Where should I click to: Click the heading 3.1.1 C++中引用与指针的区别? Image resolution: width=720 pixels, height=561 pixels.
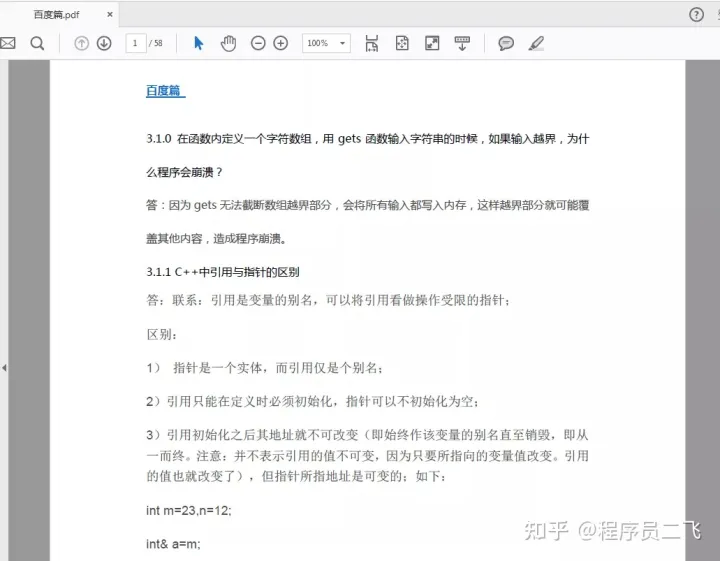pos(223,272)
